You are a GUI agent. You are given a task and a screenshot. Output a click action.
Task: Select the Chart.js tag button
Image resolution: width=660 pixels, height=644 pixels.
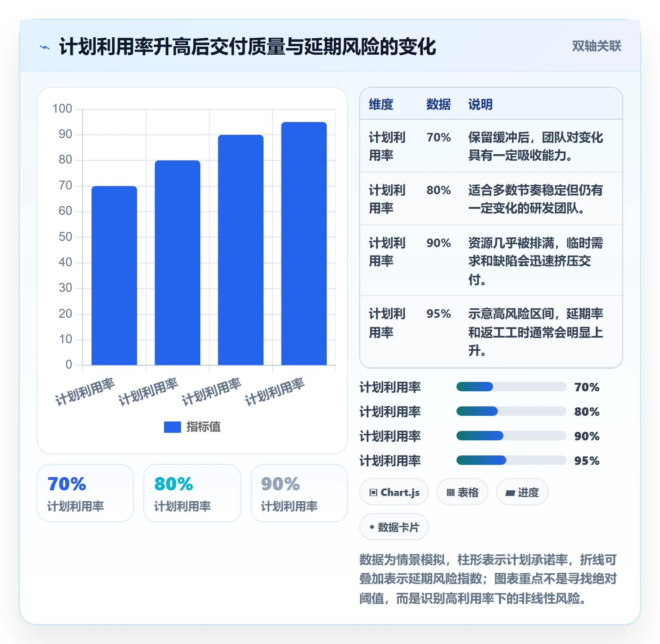click(394, 492)
